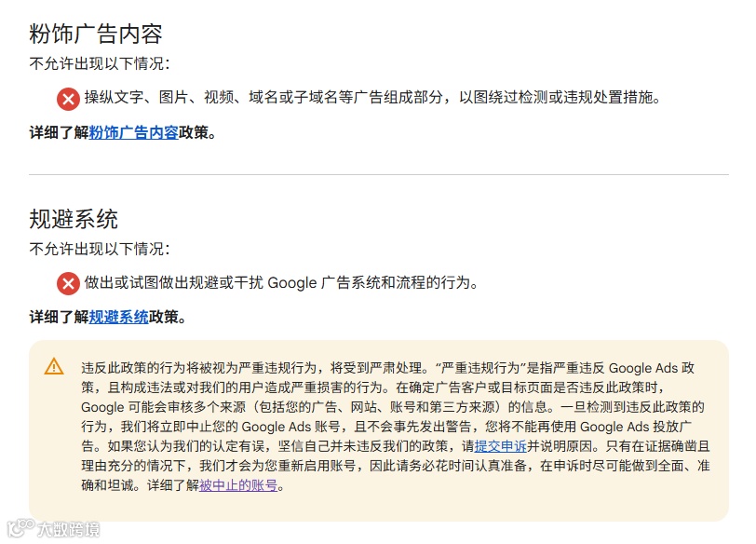This screenshot has height=544, width=756.
Task: Click the 大数跨境 watermark logo icon
Action: (21, 528)
